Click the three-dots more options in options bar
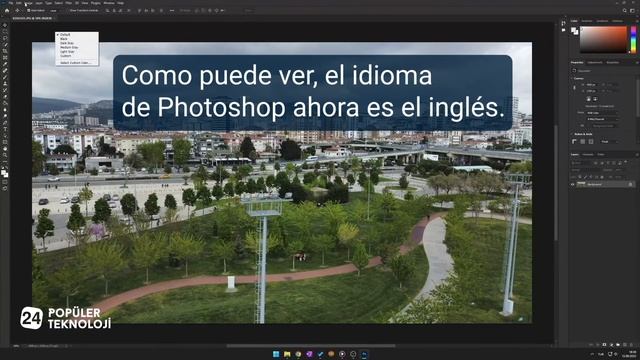 point(172,10)
